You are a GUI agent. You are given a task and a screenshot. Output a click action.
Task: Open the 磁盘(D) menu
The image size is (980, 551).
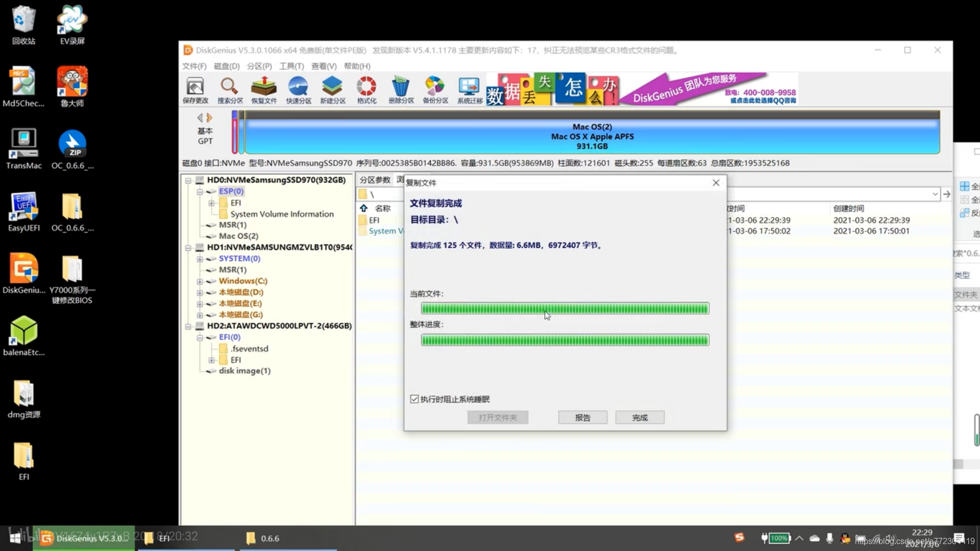click(227, 66)
